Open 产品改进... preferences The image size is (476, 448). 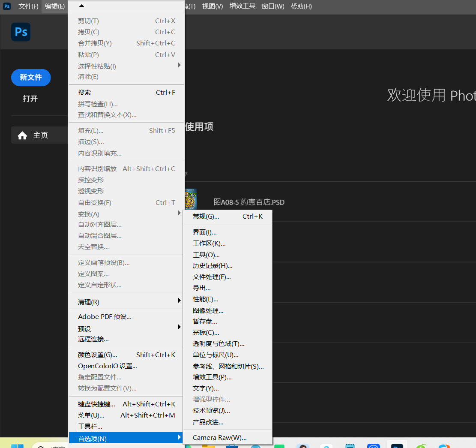pos(228,422)
